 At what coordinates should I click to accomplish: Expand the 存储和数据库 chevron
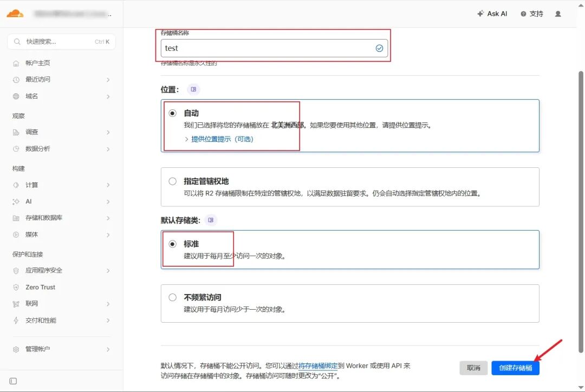coord(108,218)
